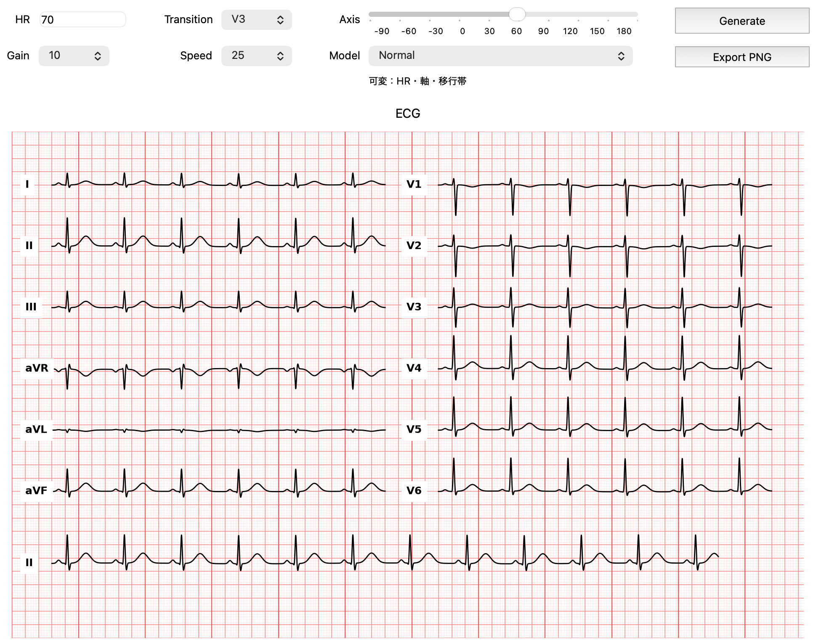Click the V5 lead label
This screenshot has height=644, width=816.
pyautogui.click(x=414, y=429)
